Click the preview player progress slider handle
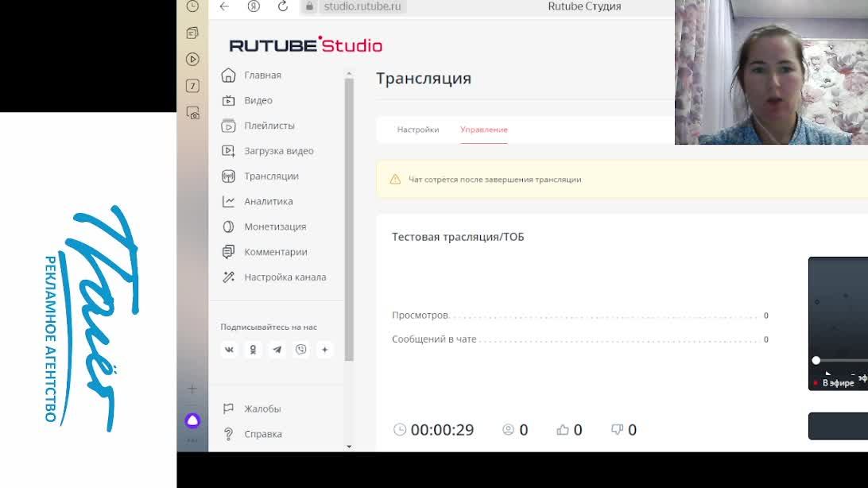The image size is (868, 488). pos(816,360)
